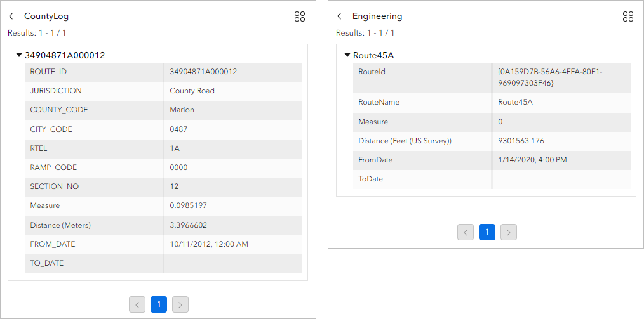Click the back arrow beside Engineering
This screenshot has width=644, height=319.
coord(342,16)
